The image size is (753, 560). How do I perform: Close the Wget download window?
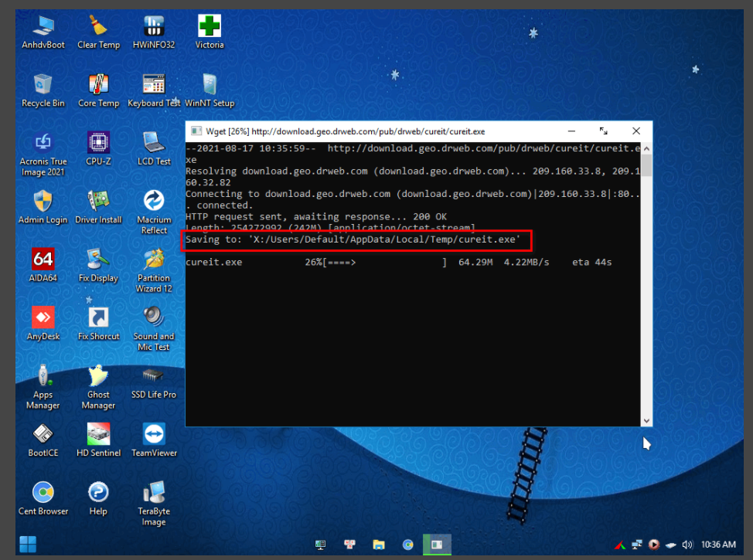coord(636,131)
